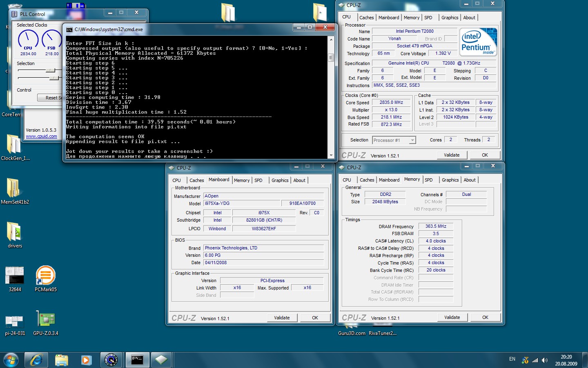The image size is (588, 368).
Task: Click the Size 2048 MBytes field
Action: pyautogui.click(x=385, y=202)
